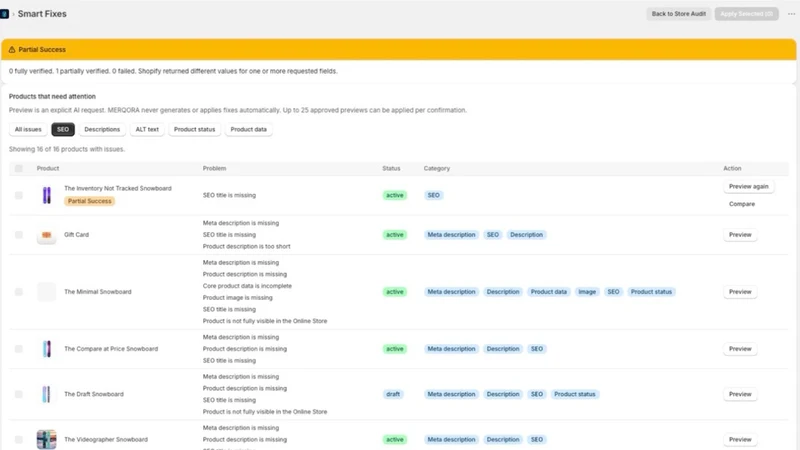Image resolution: width=800 pixels, height=450 pixels.
Task: Show Product data issues
Action: 248,130
